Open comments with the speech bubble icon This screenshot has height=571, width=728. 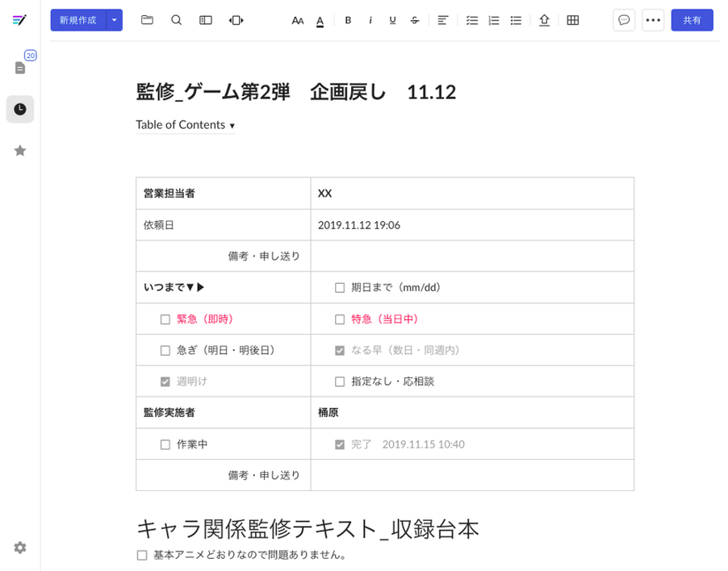pyautogui.click(x=624, y=20)
